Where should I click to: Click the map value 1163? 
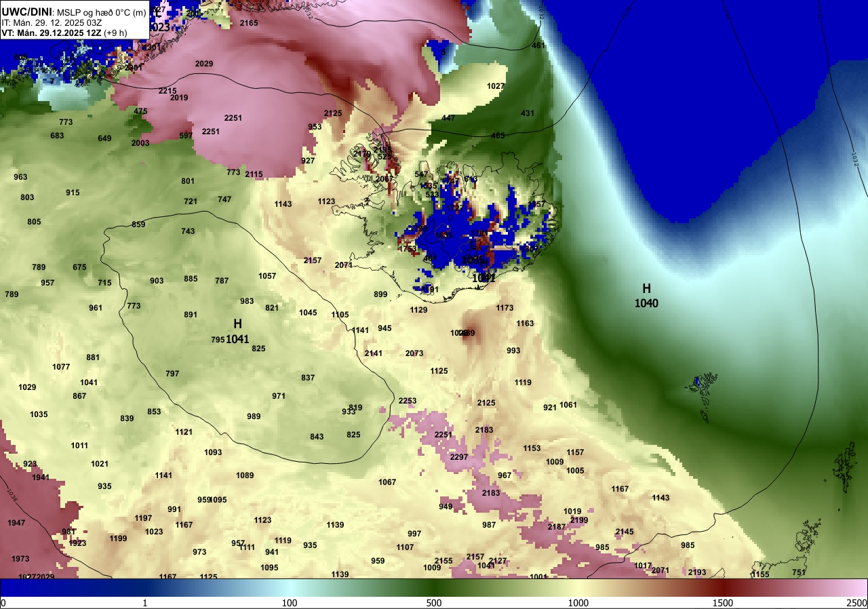[x=525, y=323]
